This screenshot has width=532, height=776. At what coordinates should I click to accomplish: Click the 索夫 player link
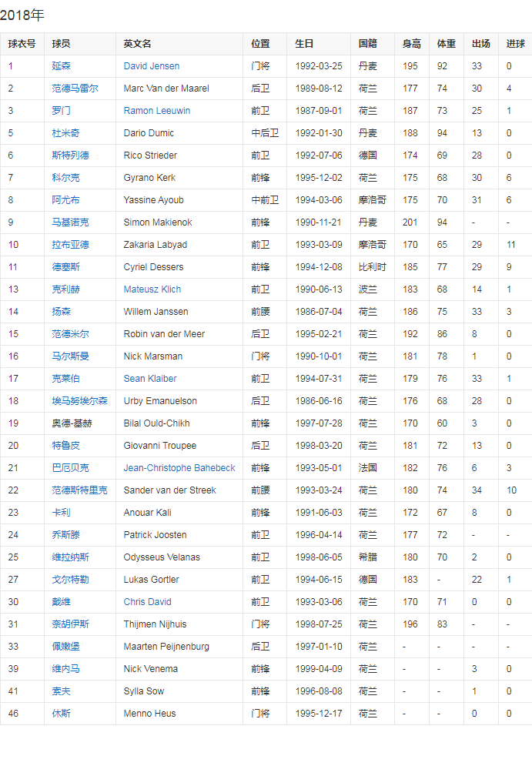click(61, 691)
